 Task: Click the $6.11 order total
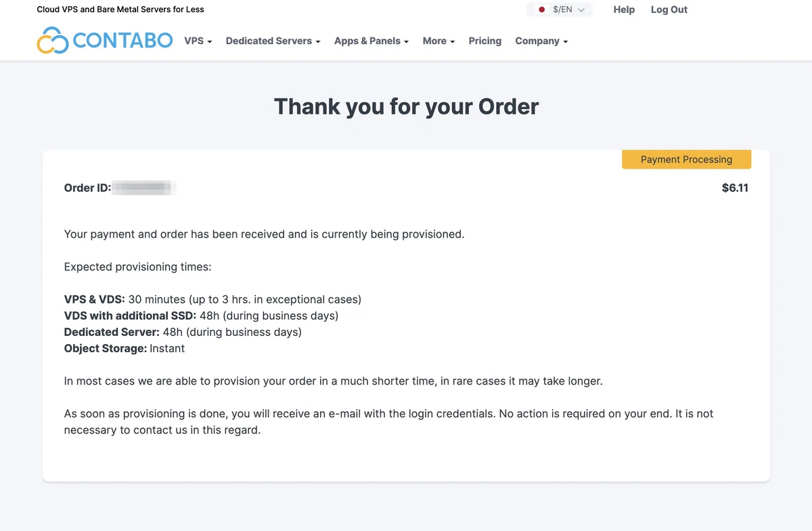[735, 188]
